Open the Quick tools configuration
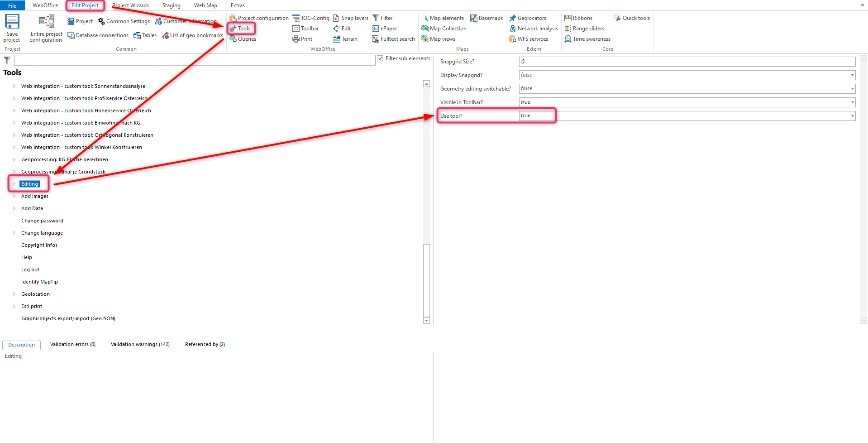The width and height of the screenshot is (868, 443). 632,18
